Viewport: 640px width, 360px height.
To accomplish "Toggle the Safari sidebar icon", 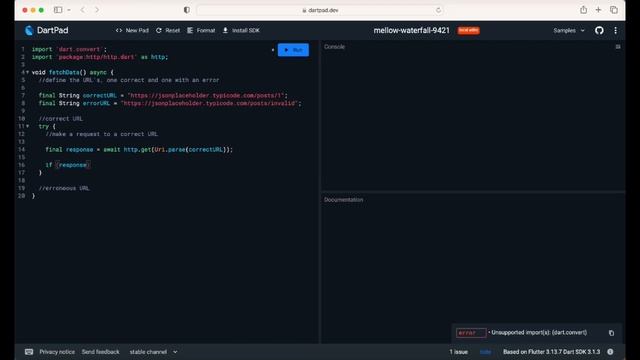I will [x=58, y=10].
